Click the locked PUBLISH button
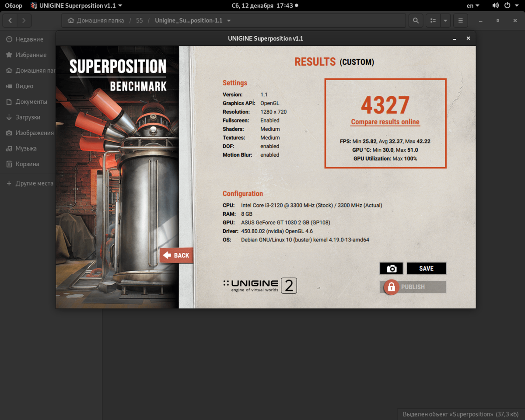This screenshot has height=420, width=525. (413, 287)
